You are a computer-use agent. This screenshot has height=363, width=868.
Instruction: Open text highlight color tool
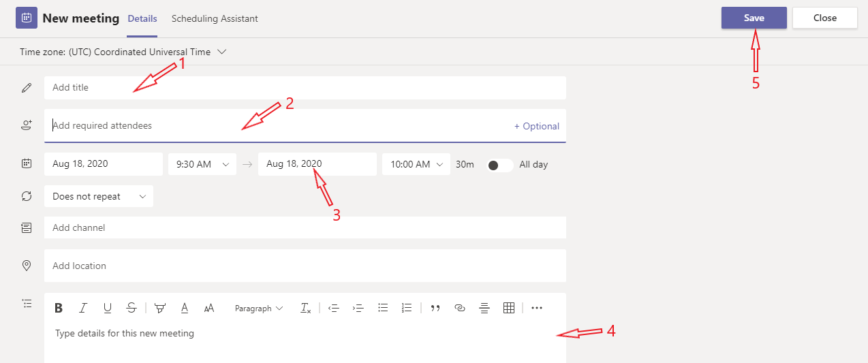(160, 308)
